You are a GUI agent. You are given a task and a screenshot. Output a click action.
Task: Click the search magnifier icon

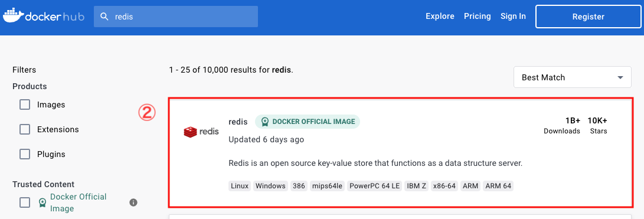click(104, 17)
